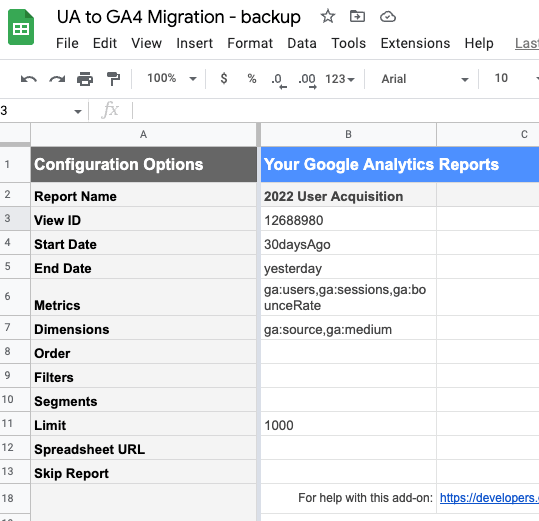
Task: Select the Skip Report label cell
Action: coord(144,472)
